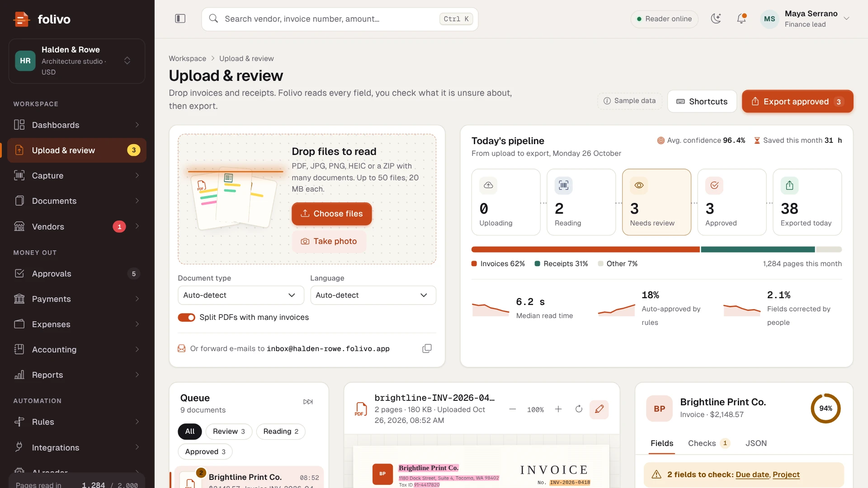Filter queue by Approved 3
Screen dimensions: 868x488
click(x=205, y=451)
